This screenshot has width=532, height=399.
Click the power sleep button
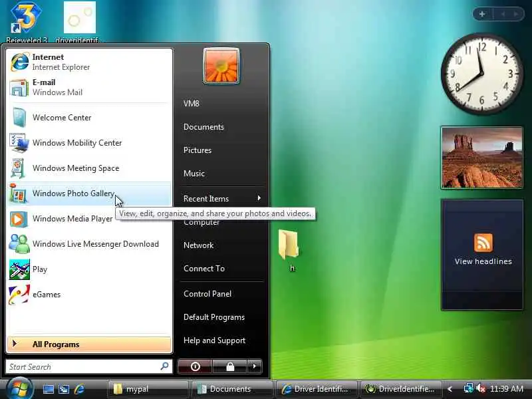[x=195, y=366]
